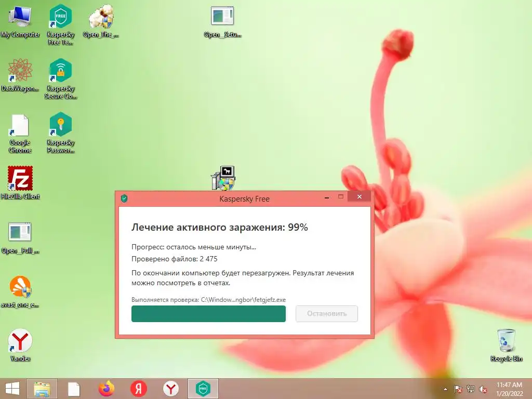532x399 pixels.
Task: Open FileZilla Client desktop icon
Action: click(20, 182)
